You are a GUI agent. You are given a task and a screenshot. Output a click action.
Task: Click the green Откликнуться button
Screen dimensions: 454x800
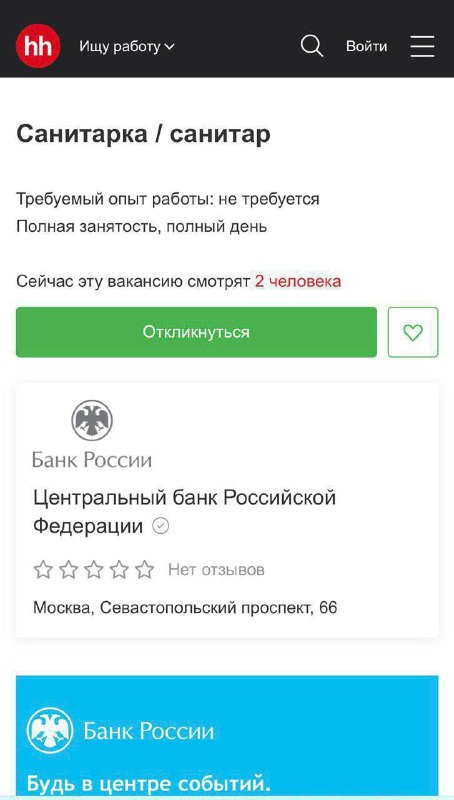pos(196,332)
